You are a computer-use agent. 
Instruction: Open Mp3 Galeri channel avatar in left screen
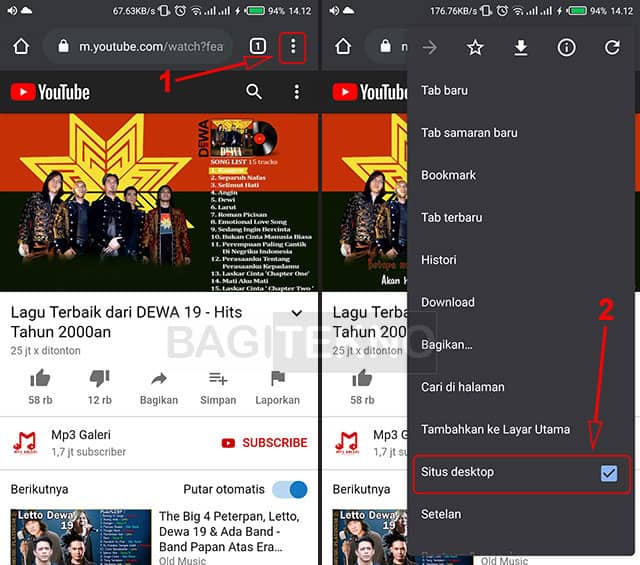(25, 443)
